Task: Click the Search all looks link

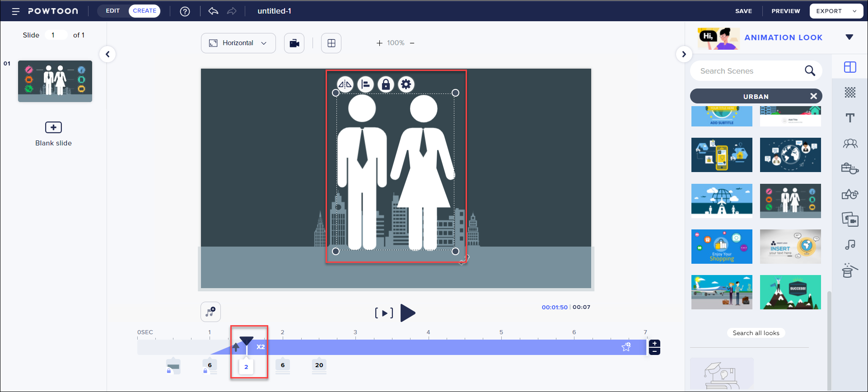Action: coord(756,333)
